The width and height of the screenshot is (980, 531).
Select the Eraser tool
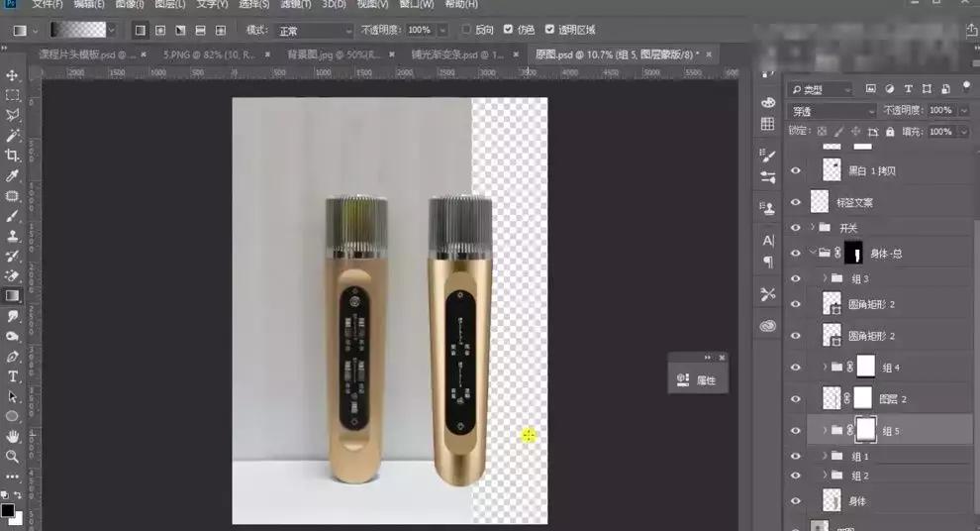(x=12, y=275)
